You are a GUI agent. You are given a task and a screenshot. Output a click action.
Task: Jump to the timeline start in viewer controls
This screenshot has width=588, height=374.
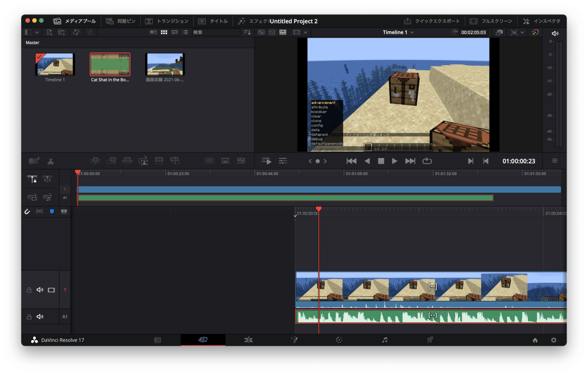pyautogui.click(x=351, y=161)
